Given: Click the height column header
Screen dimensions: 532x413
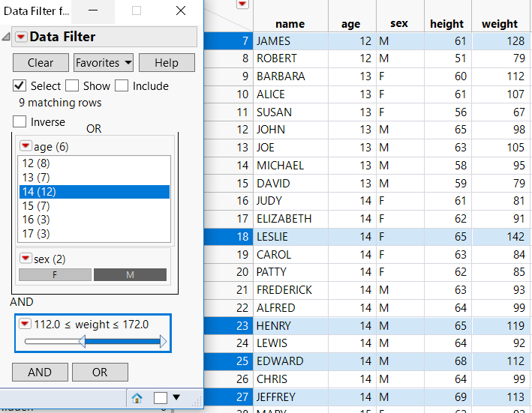Looking at the screenshot, I should 447,24.
